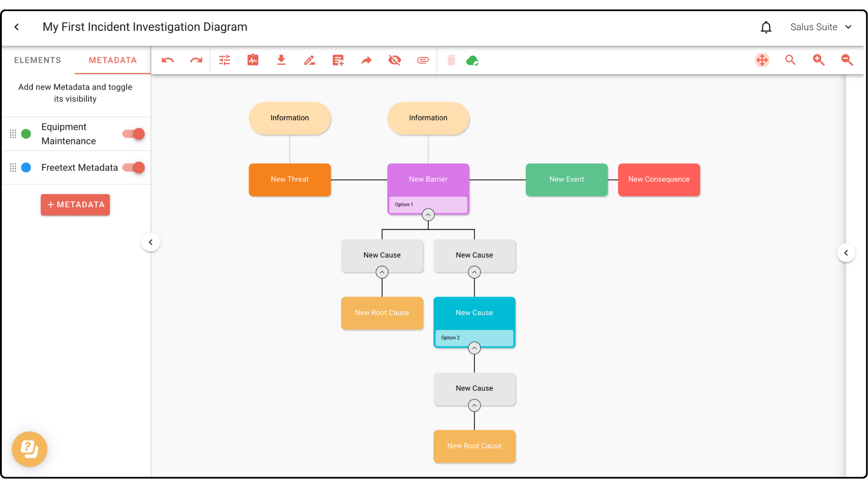The height and width of the screenshot is (488, 868).
Task: Click the zoom in magnifier icon
Action: tap(819, 60)
